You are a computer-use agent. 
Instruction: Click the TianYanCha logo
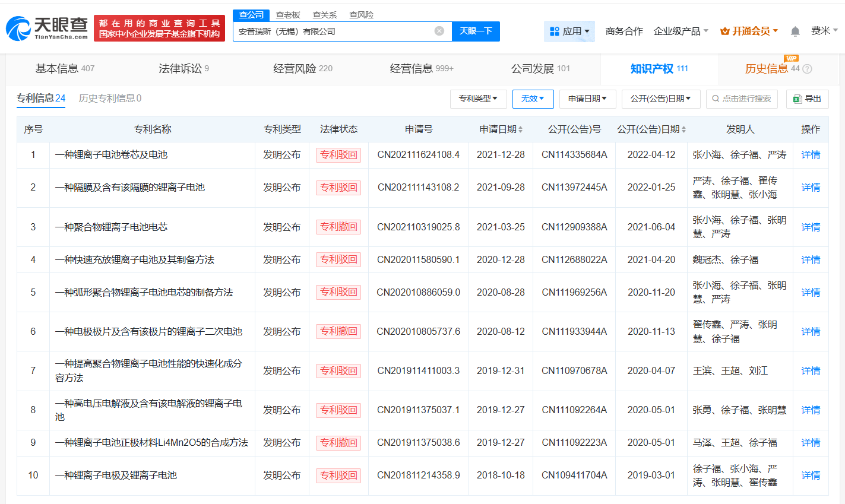click(x=47, y=28)
